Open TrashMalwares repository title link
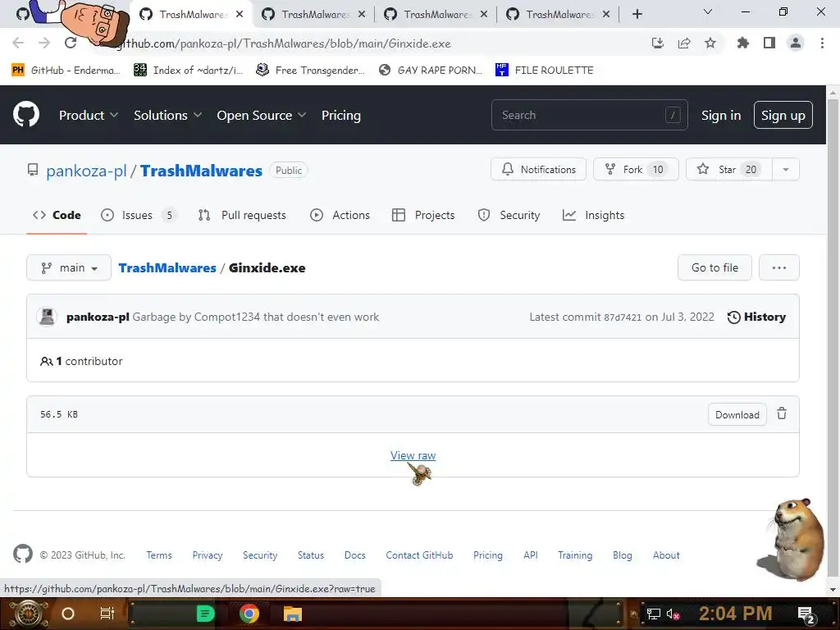The image size is (840, 630). (x=202, y=171)
